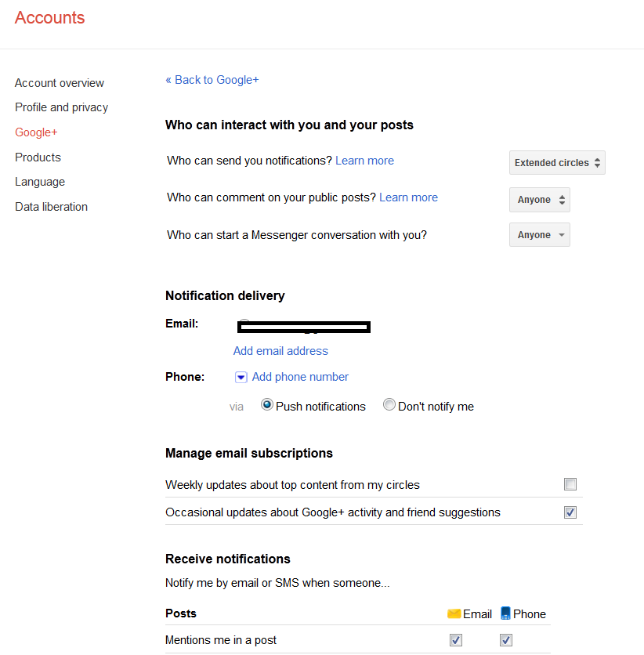Open Account overview in sidebar
Screen dimensions: 644x655
[x=60, y=83]
